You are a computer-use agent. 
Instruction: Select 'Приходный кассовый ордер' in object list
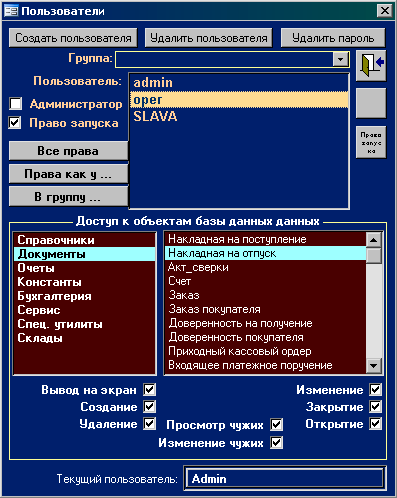coord(265,351)
